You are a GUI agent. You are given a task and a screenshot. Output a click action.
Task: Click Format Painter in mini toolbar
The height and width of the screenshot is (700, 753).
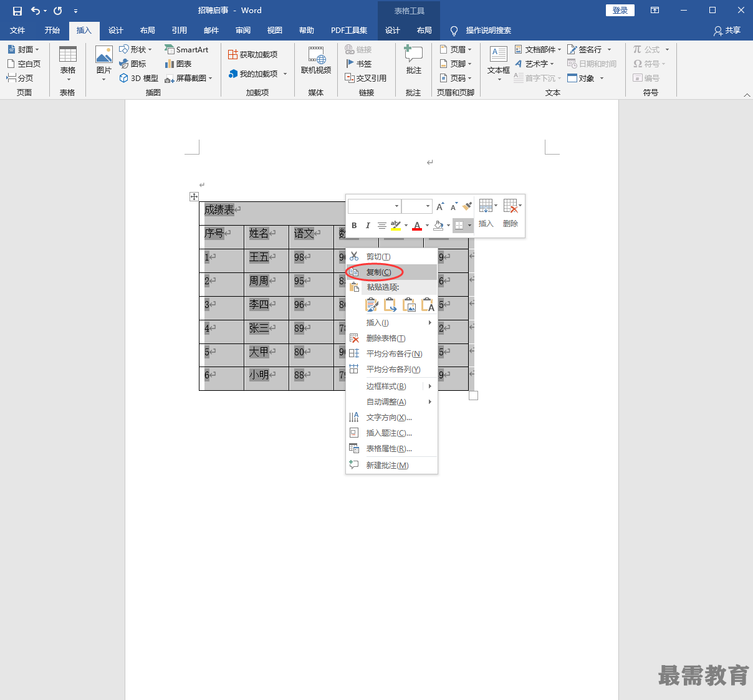pyautogui.click(x=468, y=206)
